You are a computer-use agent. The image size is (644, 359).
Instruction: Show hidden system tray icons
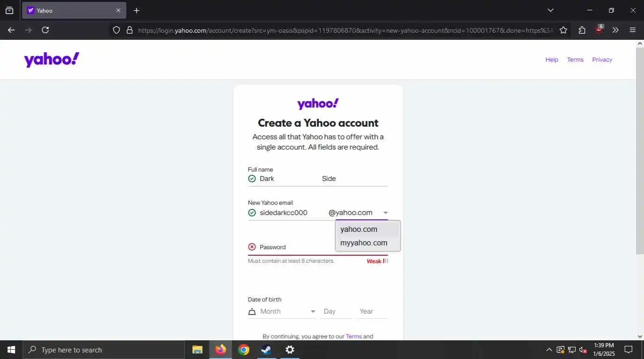(549, 350)
